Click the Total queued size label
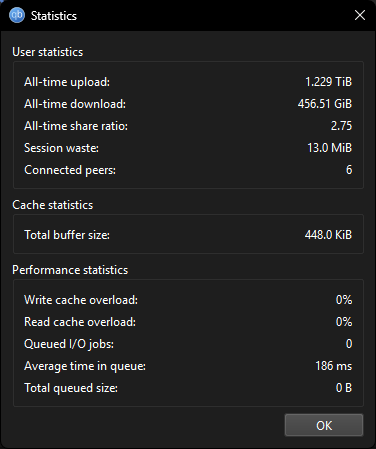The height and width of the screenshot is (449, 376). tap(71, 388)
